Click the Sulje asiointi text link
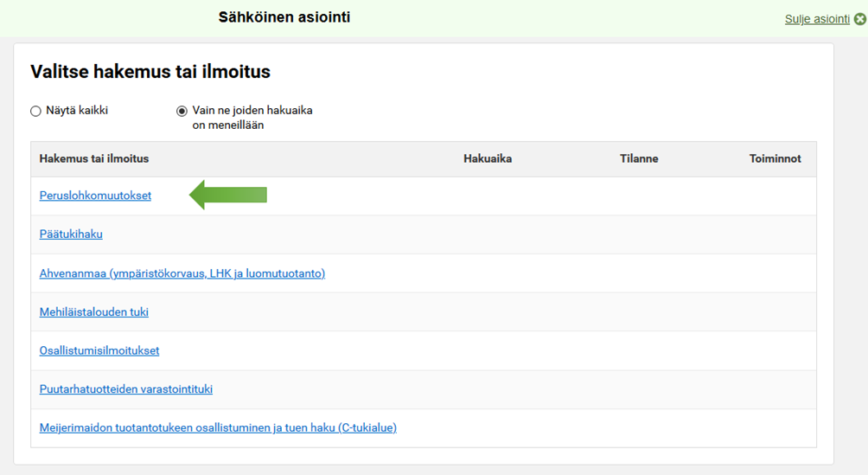Viewport: 868px width, 475px height. (x=816, y=19)
